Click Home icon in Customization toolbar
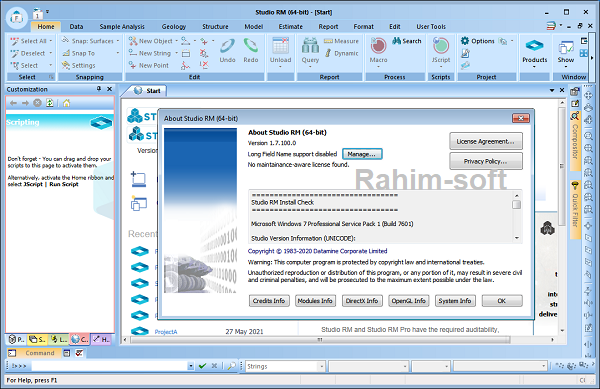 (x=66, y=103)
